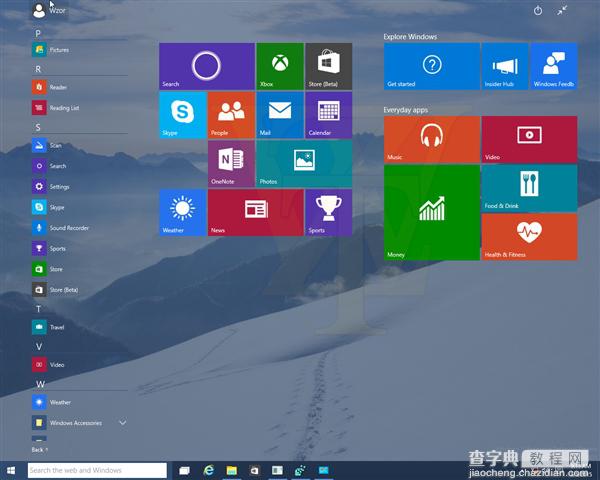
Task: Launch the Skype tile
Action: click(x=183, y=115)
